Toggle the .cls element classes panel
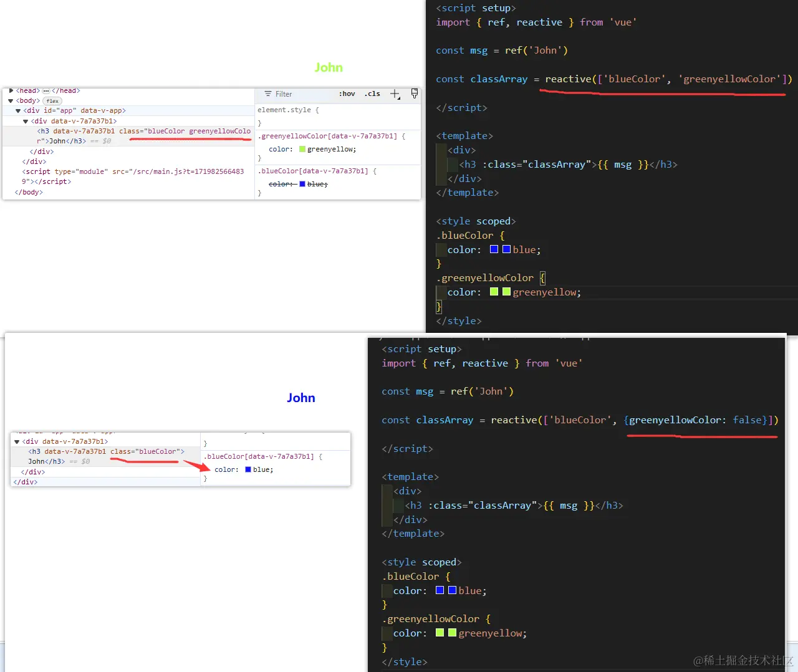 (372, 94)
